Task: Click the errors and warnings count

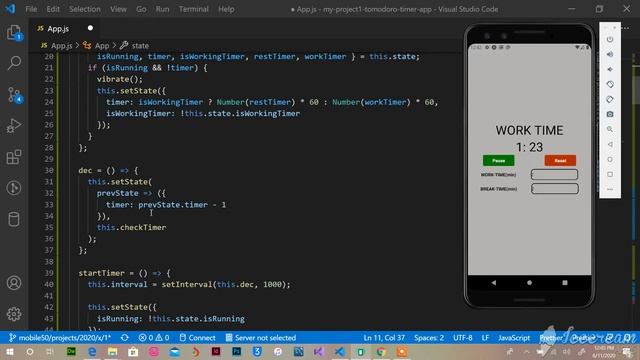Action: 154,338
